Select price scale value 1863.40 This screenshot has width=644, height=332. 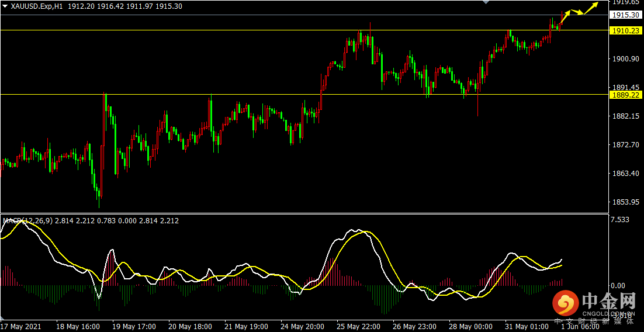pos(626,174)
